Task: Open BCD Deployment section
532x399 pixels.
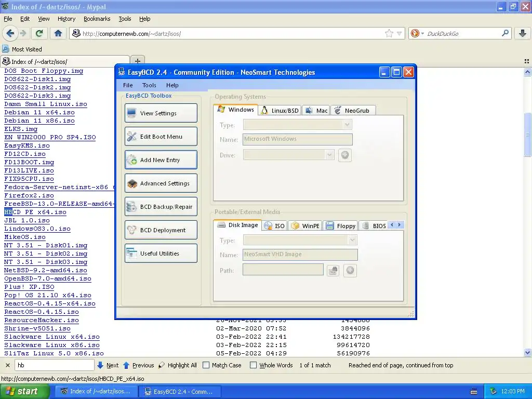Action: click(x=161, y=230)
